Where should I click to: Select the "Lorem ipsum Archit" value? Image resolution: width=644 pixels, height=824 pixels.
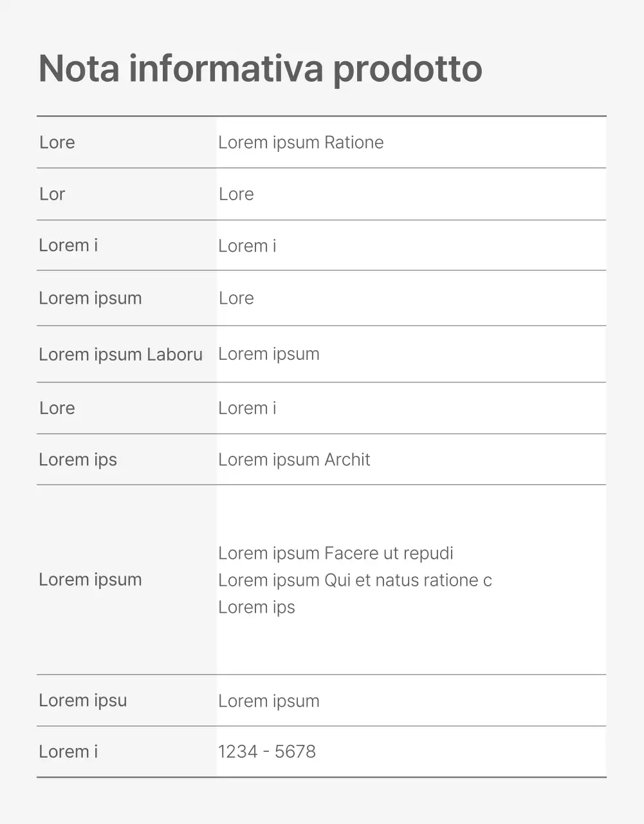(294, 460)
